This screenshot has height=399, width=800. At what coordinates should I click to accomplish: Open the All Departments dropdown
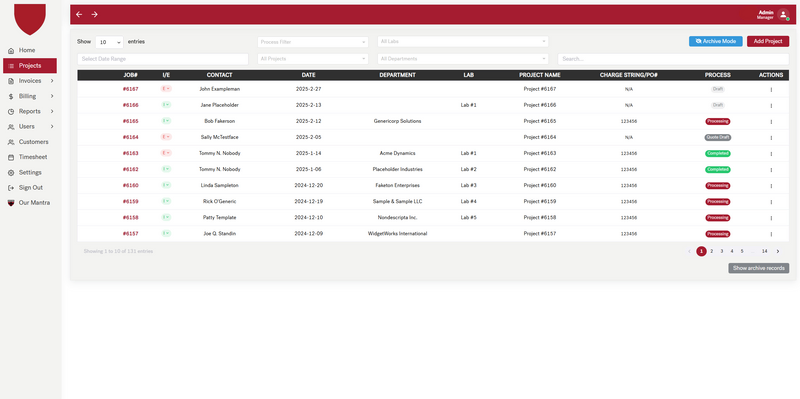pyautogui.click(x=463, y=59)
